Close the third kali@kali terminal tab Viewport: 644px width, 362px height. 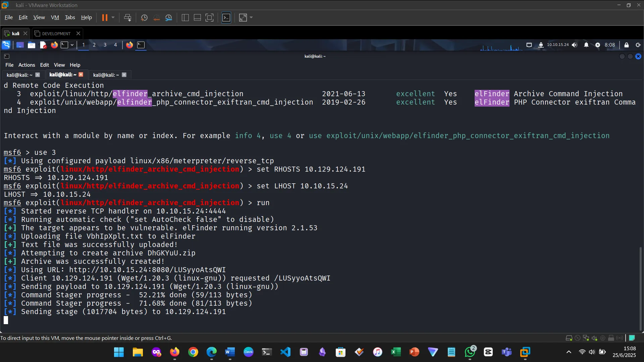[x=124, y=75]
